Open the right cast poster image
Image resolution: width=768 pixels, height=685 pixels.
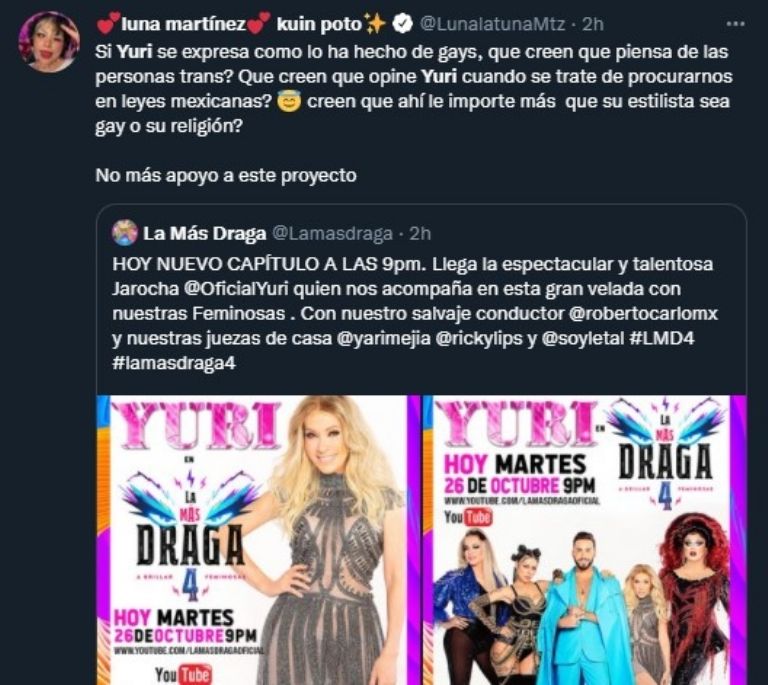coord(585,540)
